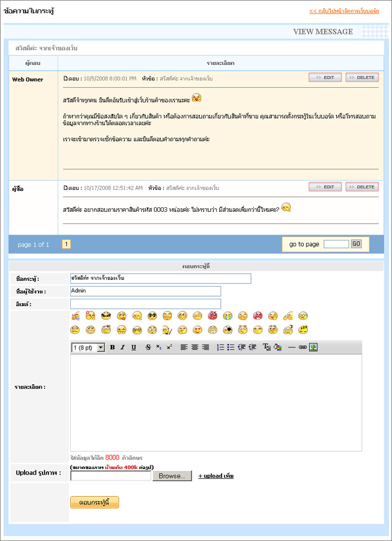The image size is (392, 541).
Task: Click EDIT on the Web Owner post
Action: pyautogui.click(x=325, y=77)
